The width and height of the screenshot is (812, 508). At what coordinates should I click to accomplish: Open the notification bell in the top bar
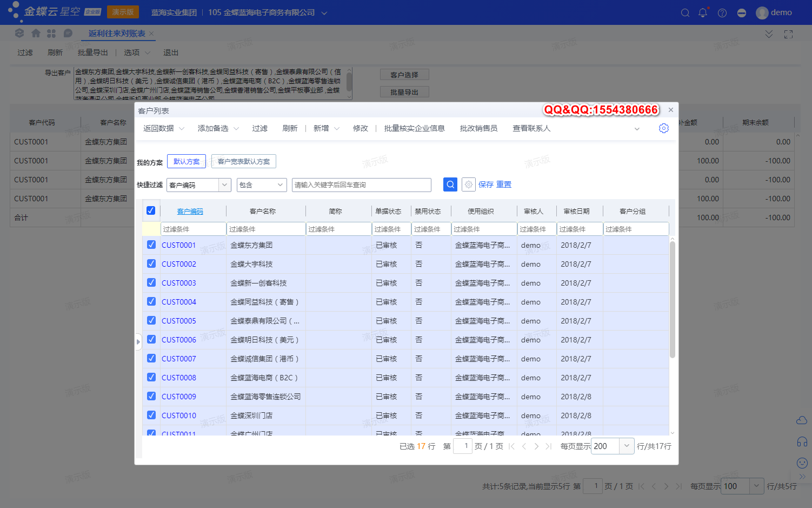pyautogui.click(x=703, y=12)
